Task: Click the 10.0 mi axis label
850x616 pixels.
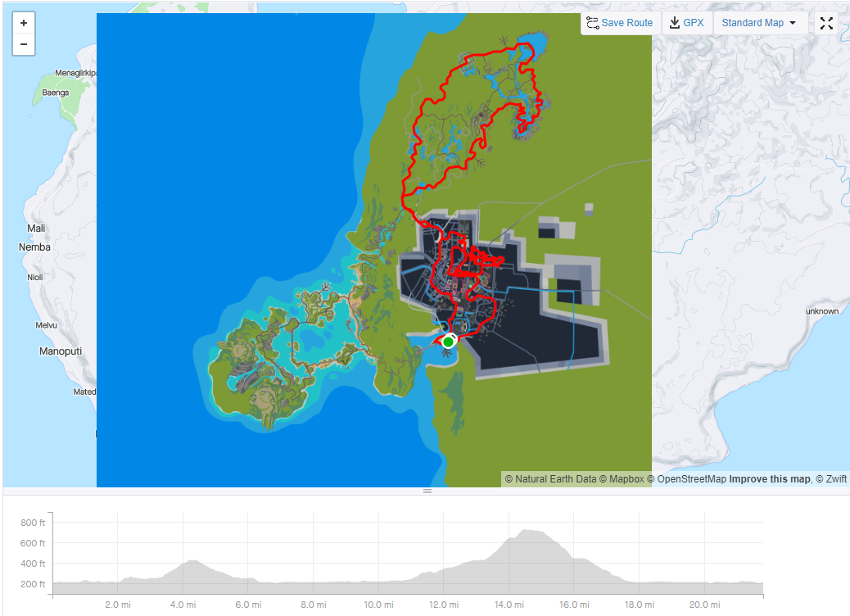Action: [378, 605]
